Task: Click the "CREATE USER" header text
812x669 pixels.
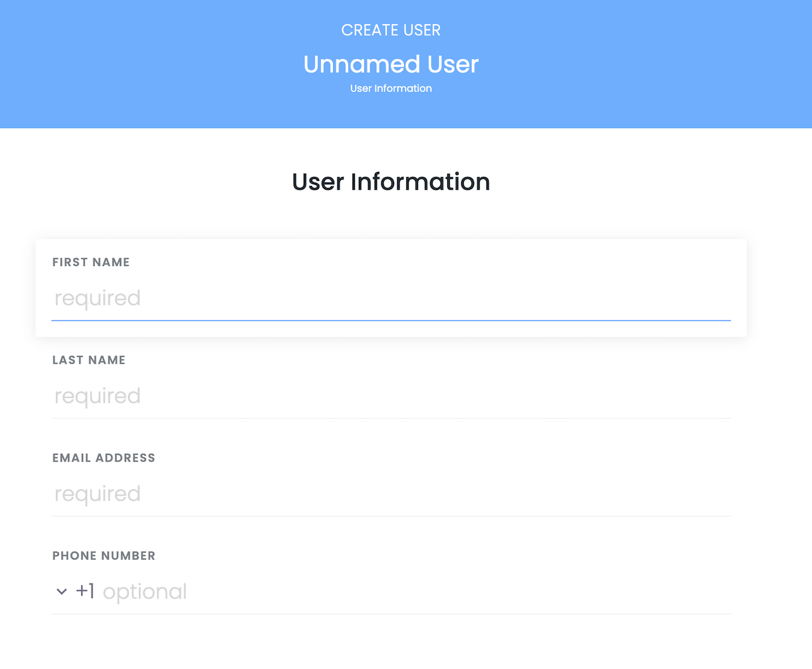Action: pyautogui.click(x=391, y=30)
